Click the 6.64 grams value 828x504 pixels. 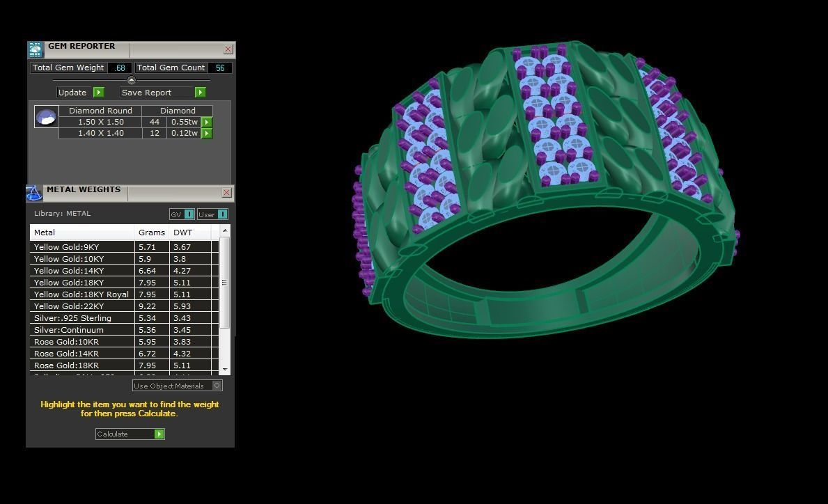[148, 271]
